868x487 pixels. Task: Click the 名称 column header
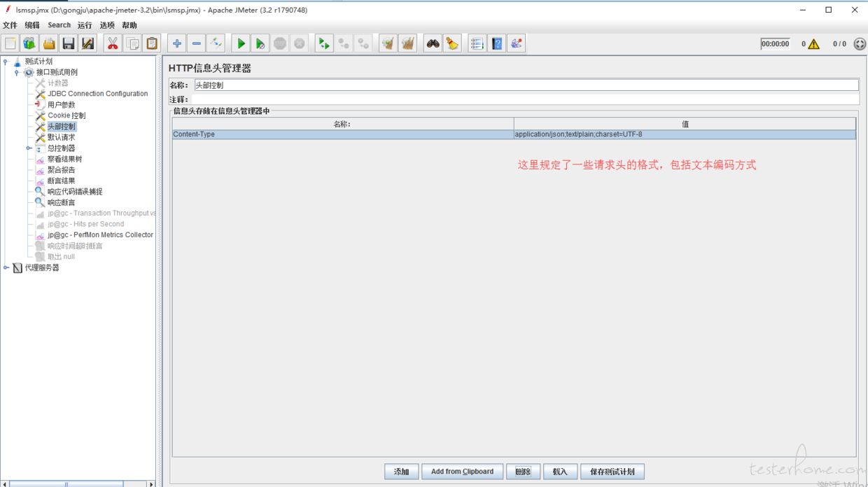pyautogui.click(x=343, y=124)
